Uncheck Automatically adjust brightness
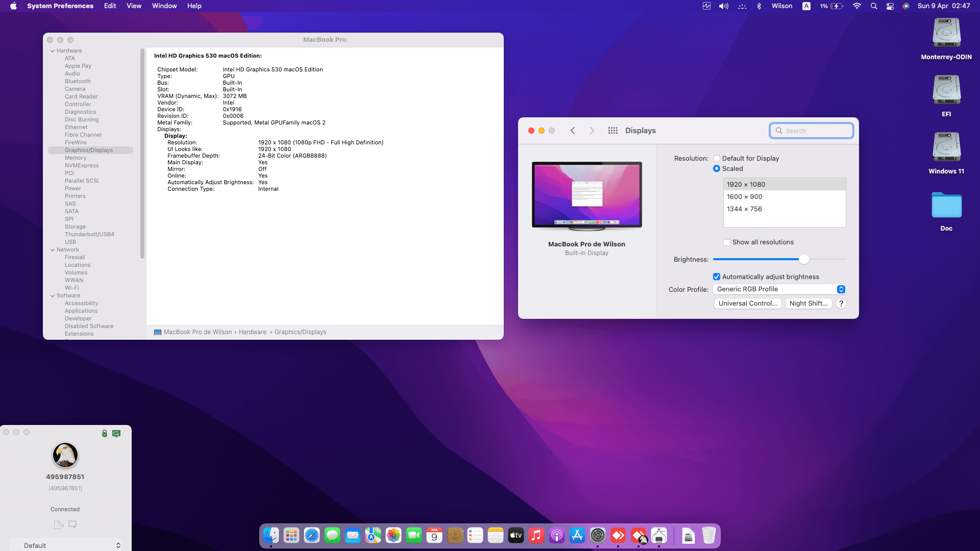This screenshot has width=980, height=551. click(x=717, y=277)
